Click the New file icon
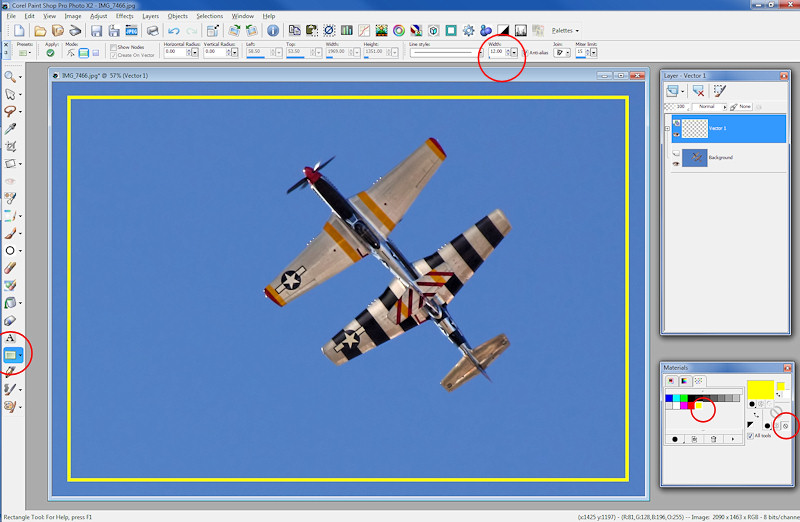 click(20, 31)
